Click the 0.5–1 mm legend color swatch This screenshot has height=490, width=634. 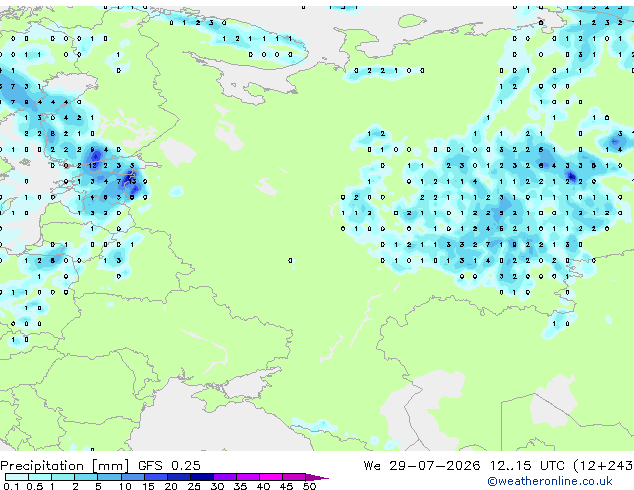click(40, 477)
